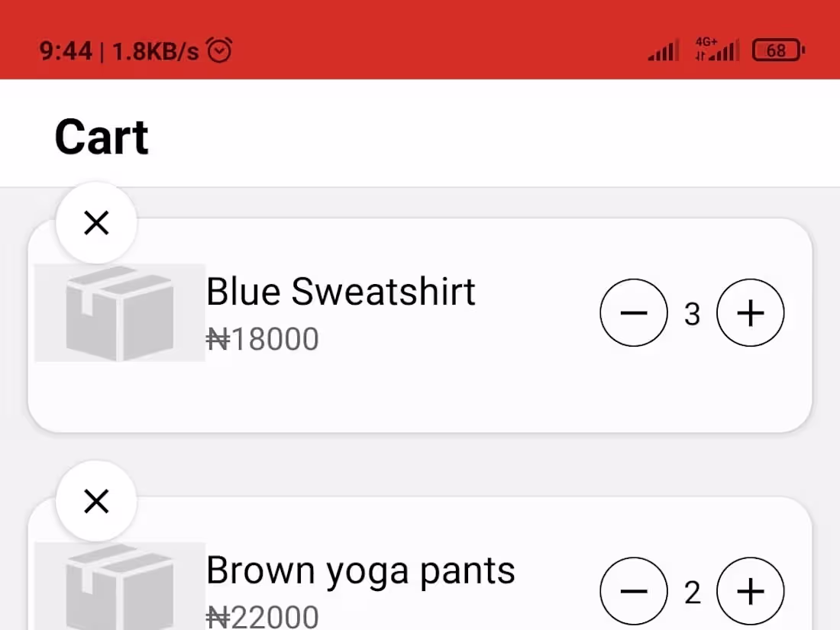Remove Brown yoga pants from the cart
Screen dimensions: 840x630
pos(96,501)
